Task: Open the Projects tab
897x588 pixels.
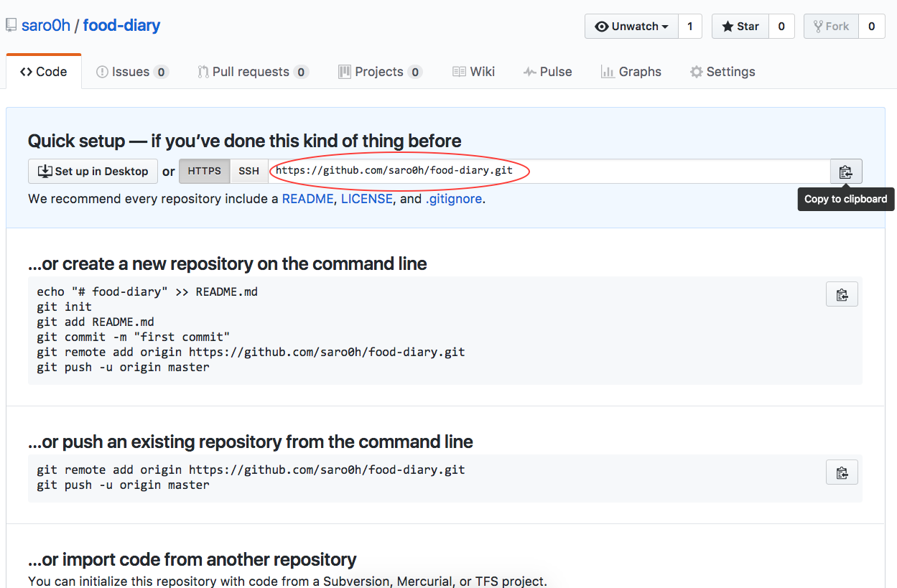Action: pos(380,72)
